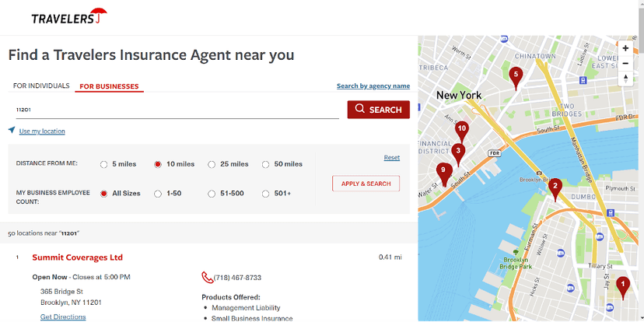This screenshot has height=322, width=644.
Task: Select the 1-50 employee count
Action: (x=158, y=194)
